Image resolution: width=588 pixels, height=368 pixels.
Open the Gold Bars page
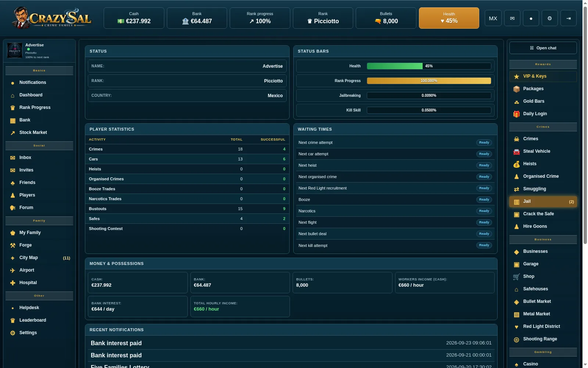click(x=543, y=101)
